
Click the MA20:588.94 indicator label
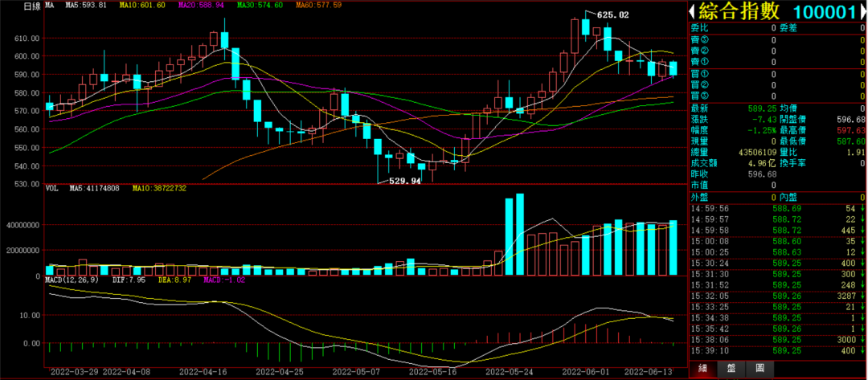[x=201, y=5]
